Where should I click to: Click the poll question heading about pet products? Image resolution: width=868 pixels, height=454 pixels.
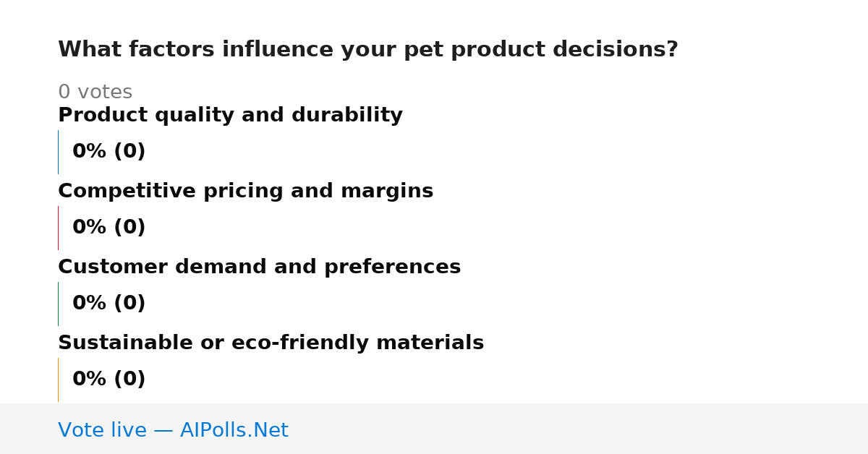point(367,50)
